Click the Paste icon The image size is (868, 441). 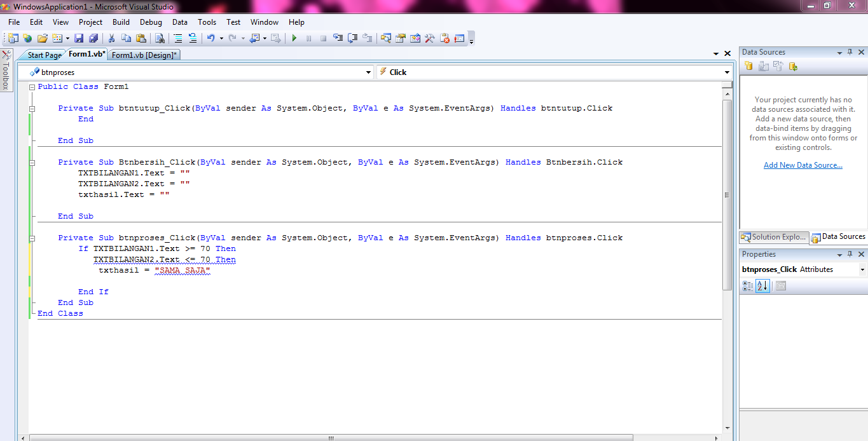(140, 38)
